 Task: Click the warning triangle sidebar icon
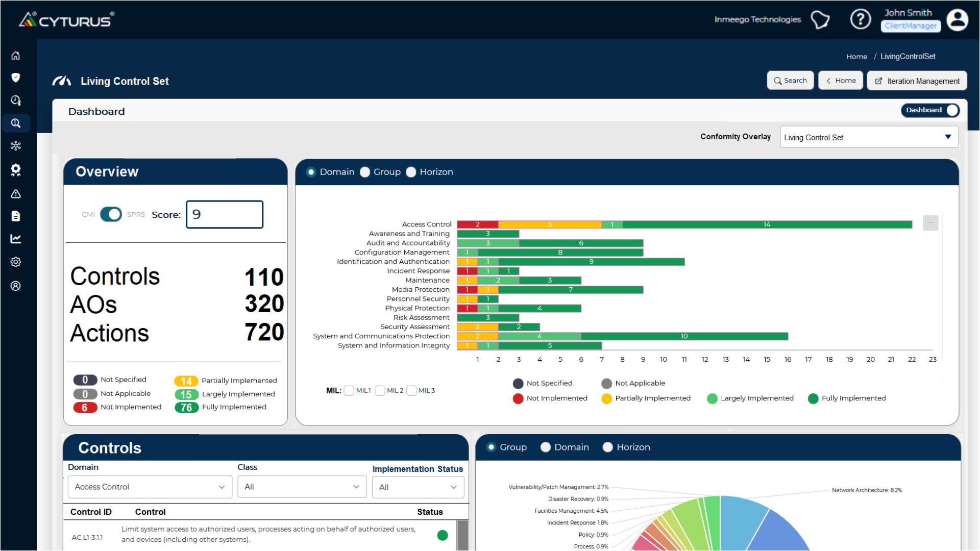(16, 194)
